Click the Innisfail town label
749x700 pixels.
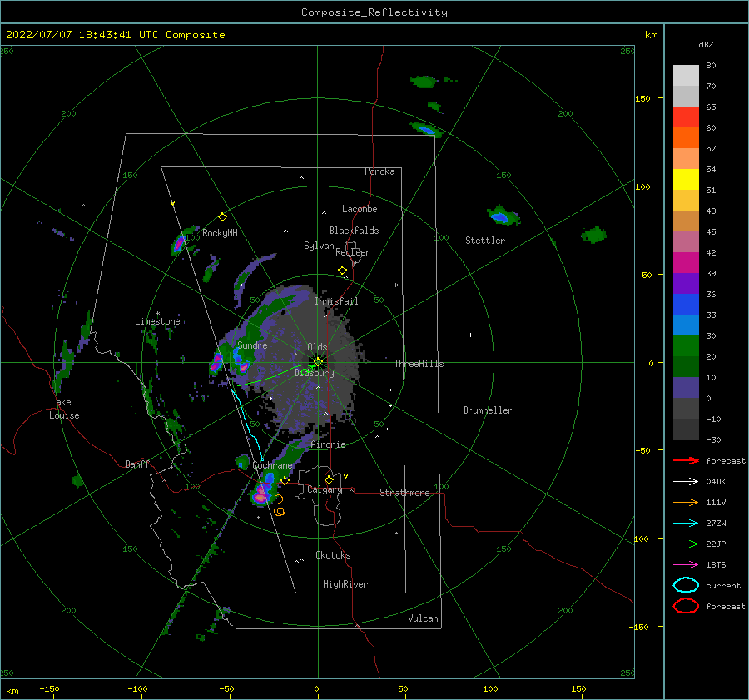coord(336,301)
